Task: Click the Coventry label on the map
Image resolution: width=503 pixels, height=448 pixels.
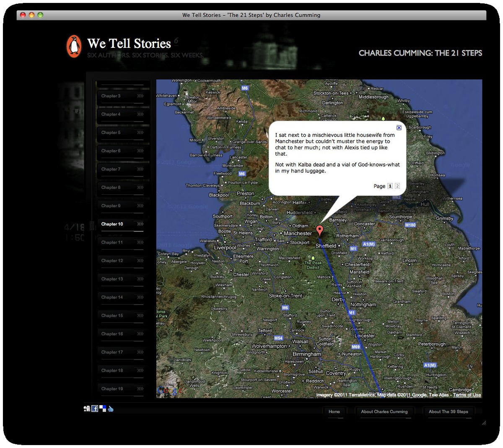Action: [336, 373]
